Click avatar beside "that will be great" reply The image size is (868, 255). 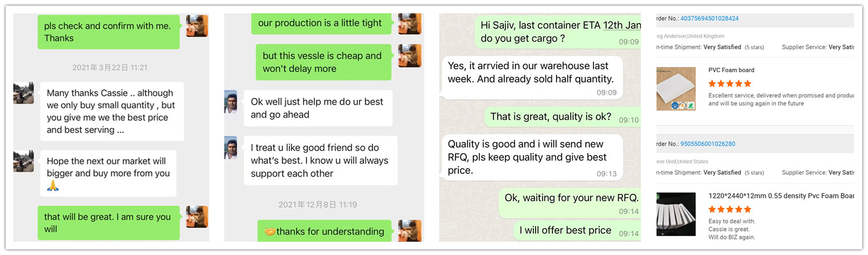[x=197, y=217]
